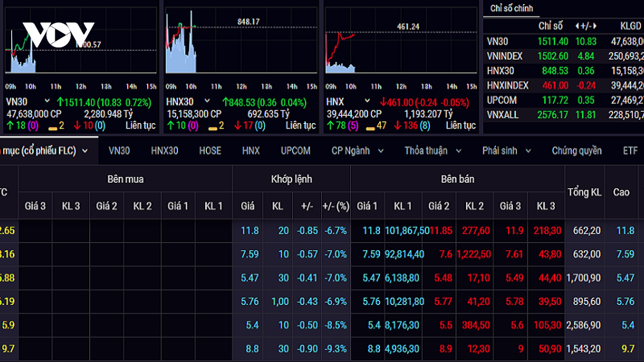Open the VN30 index chart dropdown

point(47,101)
